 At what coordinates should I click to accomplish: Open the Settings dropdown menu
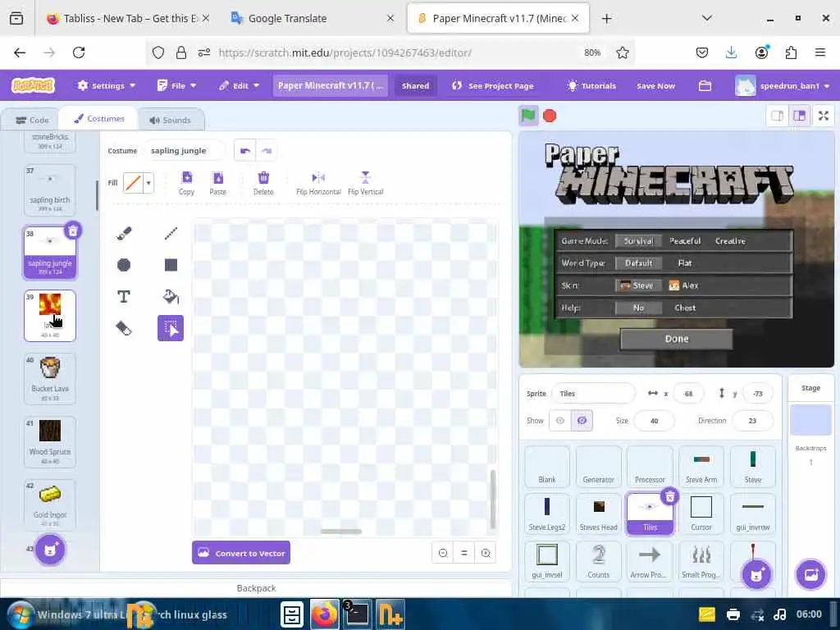click(x=106, y=85)
